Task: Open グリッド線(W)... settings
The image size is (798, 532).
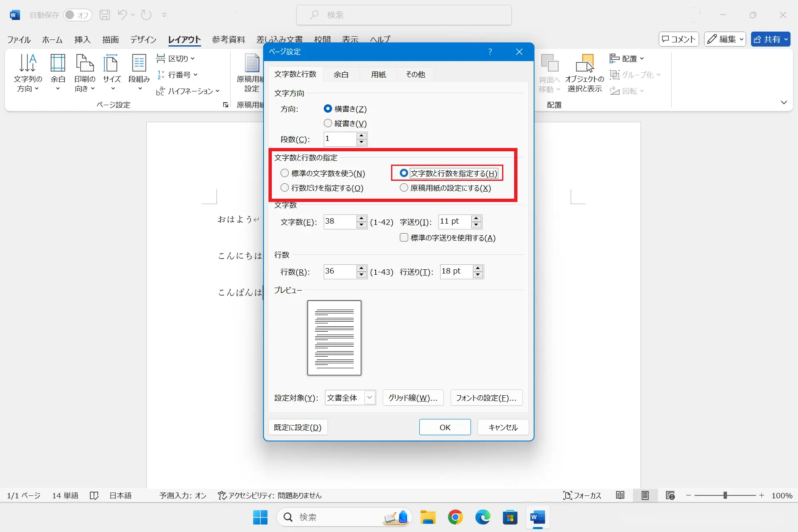Action: point(413,398)
